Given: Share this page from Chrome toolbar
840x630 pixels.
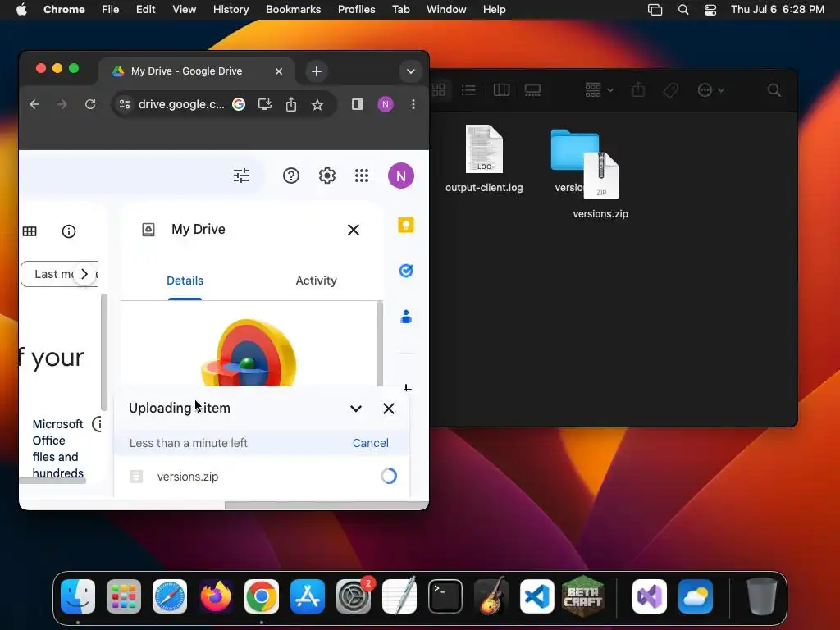Looking at the screenshot, I should (x=291, y=104).
